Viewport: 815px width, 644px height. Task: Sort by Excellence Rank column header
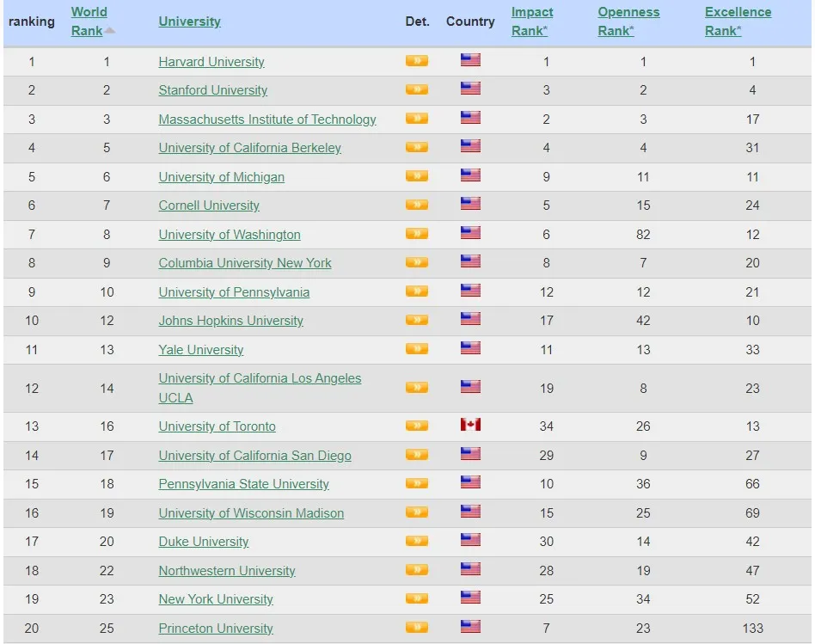click(x=738, y=21)
